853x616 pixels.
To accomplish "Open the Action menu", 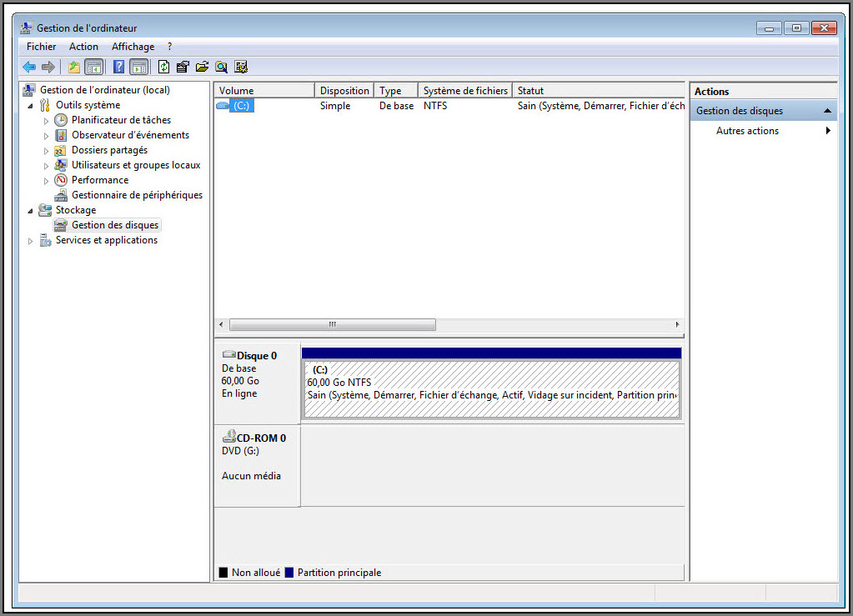I will [x=83, y=47].
